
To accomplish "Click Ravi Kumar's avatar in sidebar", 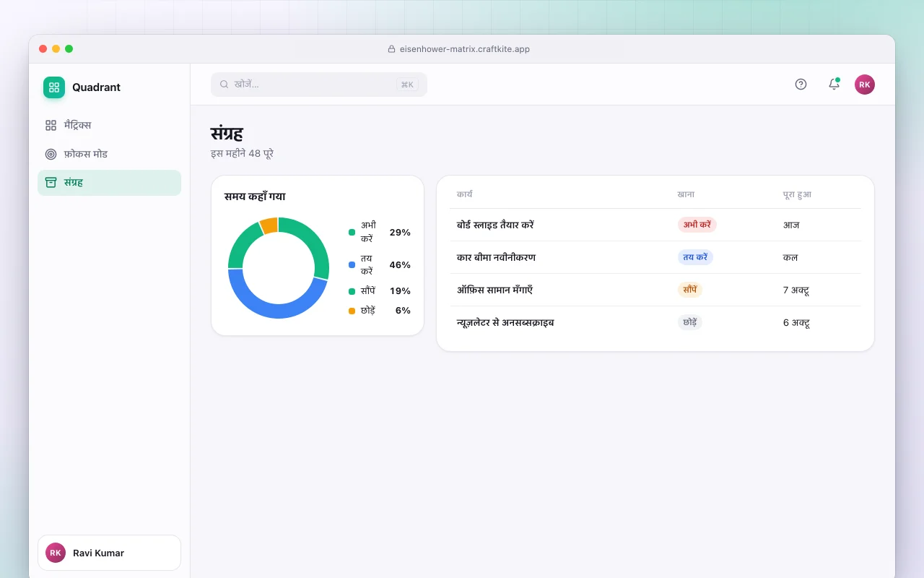I will (56, 553).
